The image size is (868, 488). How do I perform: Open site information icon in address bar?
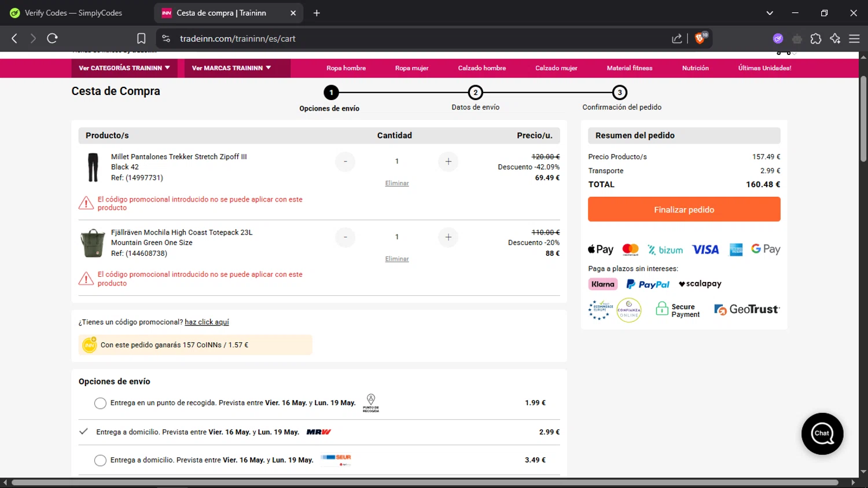(x=166, y=38)
